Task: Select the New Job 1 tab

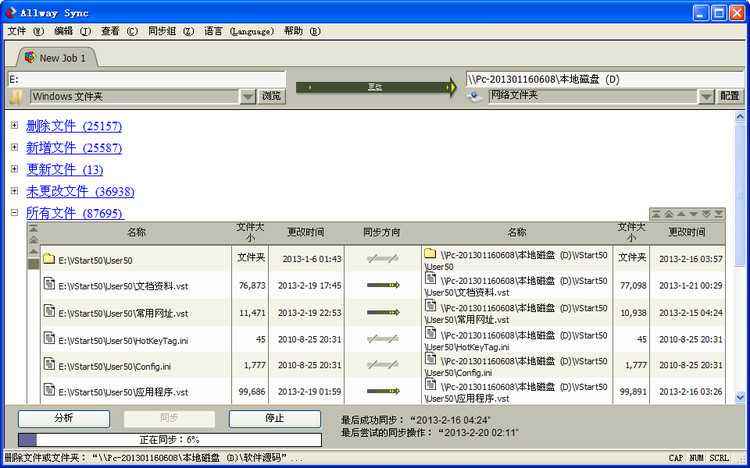Action: (x=56, y=58)
